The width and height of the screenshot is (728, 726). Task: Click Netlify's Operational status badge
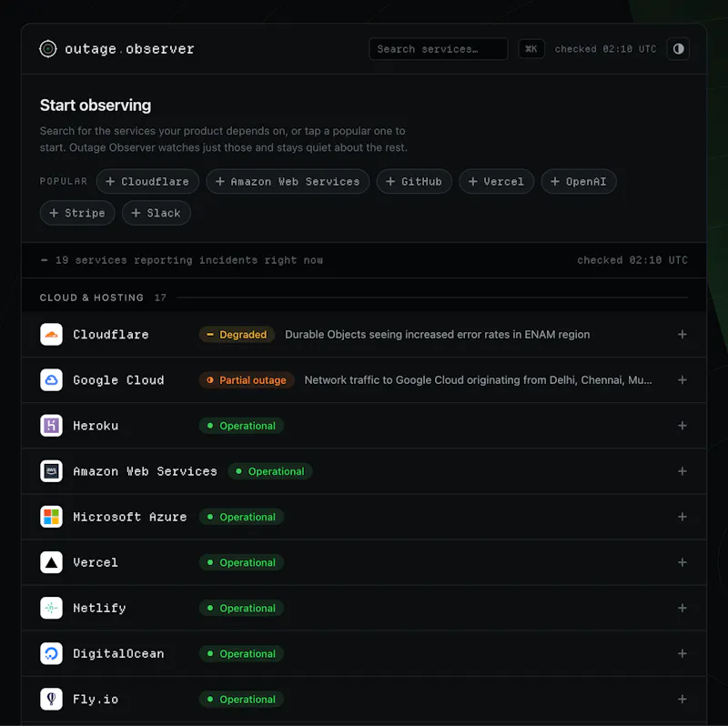point(241,608)
